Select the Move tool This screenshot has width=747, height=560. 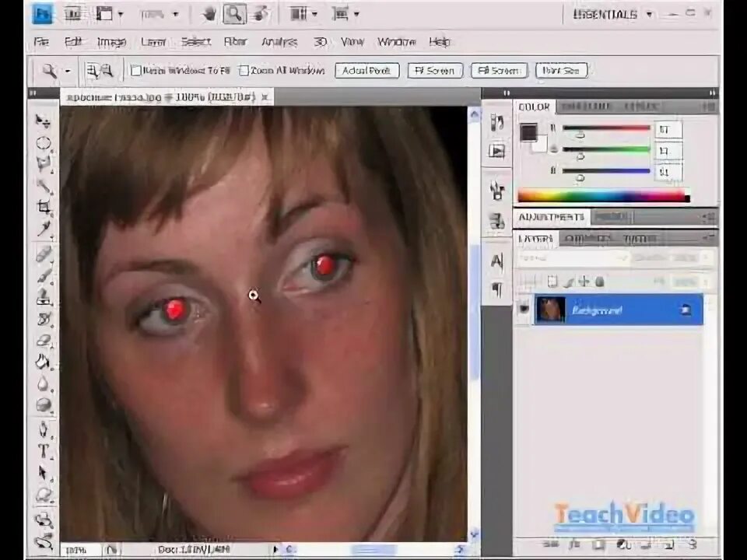(44, 121)
